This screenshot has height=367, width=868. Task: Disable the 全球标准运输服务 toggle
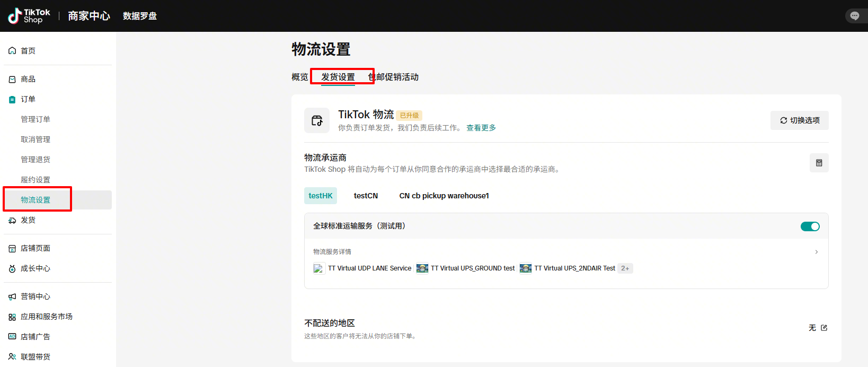tap(810, 226)
